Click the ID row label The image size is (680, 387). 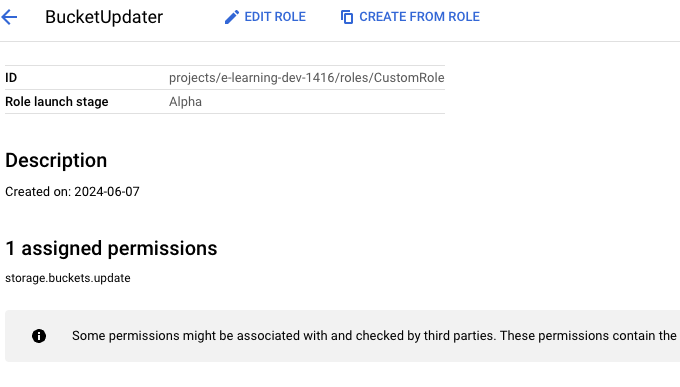click(x=11, y=78)
